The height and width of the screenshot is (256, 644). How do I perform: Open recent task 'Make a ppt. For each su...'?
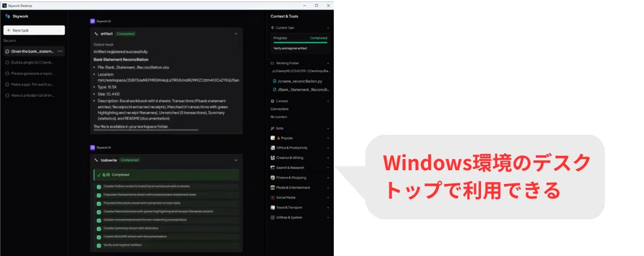tap(33, 84)
